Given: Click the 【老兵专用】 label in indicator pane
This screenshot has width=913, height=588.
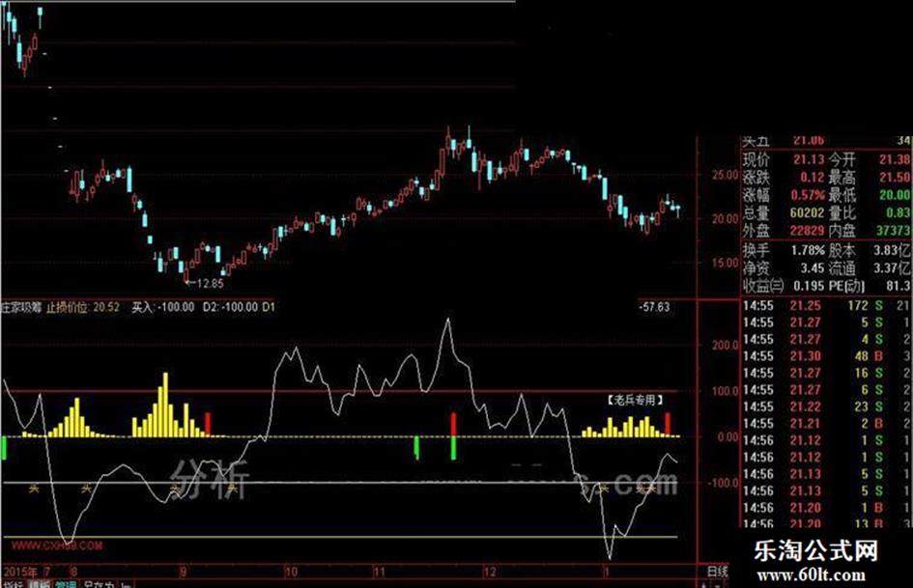Looking at the screenshot, I should [x=636, y=400].
